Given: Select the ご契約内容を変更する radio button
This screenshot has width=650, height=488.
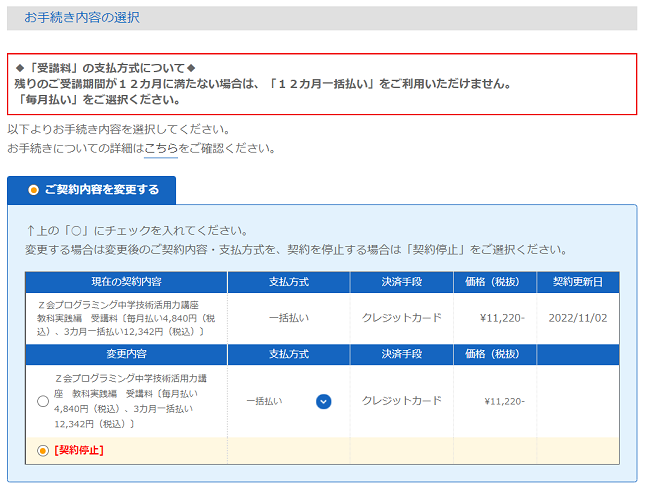Looking at the screenshot, I should click(33, 190).
